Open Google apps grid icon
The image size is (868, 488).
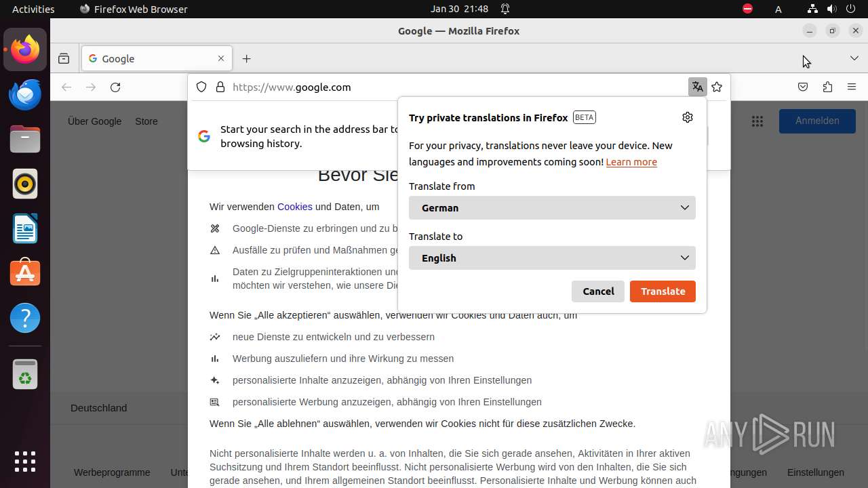[x=757, y=121]
